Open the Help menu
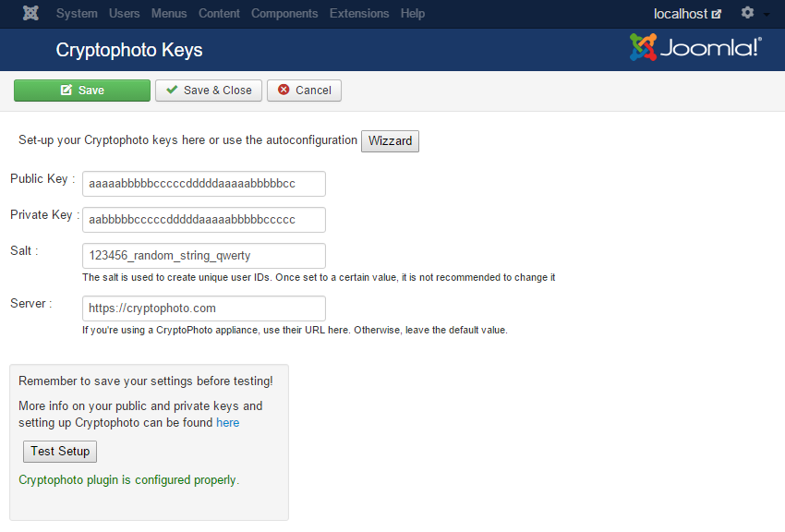Image resolution: width=785 pixels, height=532 pixels. [x=413, y=14]
